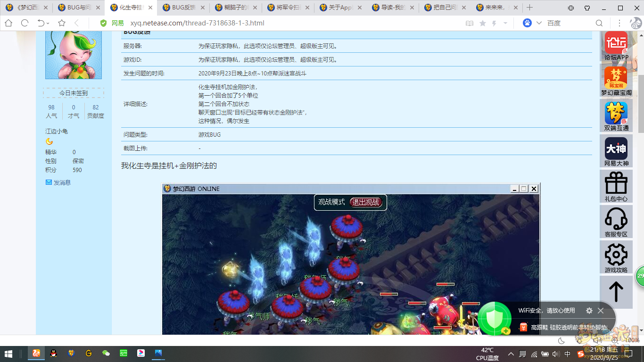Open 游戏攻略 gear icon
Screen dimensions: 644x362
click(616, 257)
